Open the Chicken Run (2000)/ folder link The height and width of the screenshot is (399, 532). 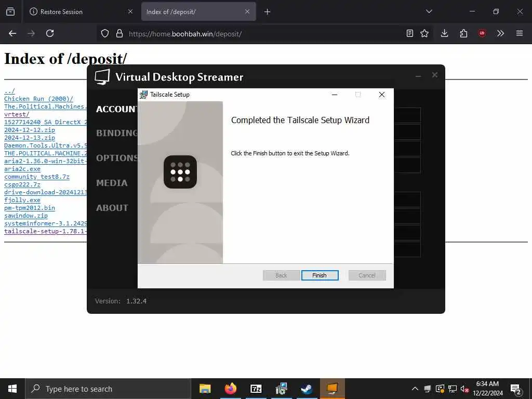38,99
